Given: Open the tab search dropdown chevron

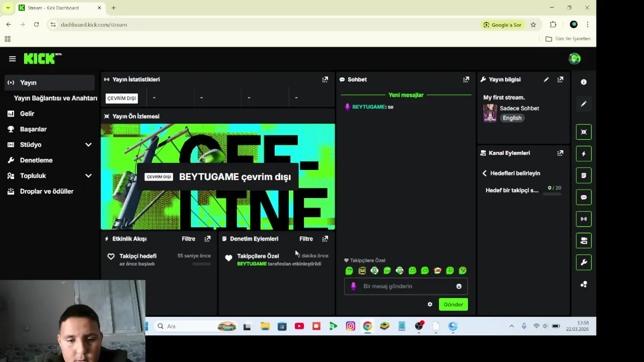Looking at the screenshot, I should [8, 8].
